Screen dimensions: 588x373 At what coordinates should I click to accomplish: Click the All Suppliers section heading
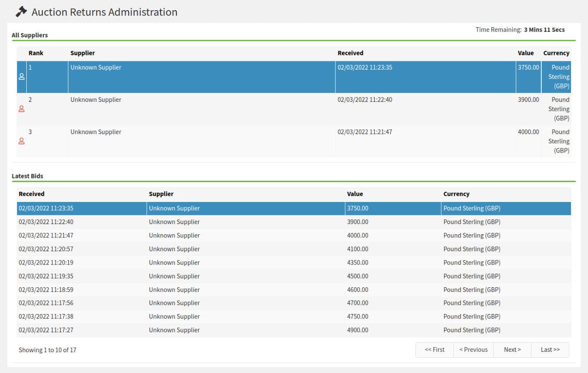click(28, 35)
